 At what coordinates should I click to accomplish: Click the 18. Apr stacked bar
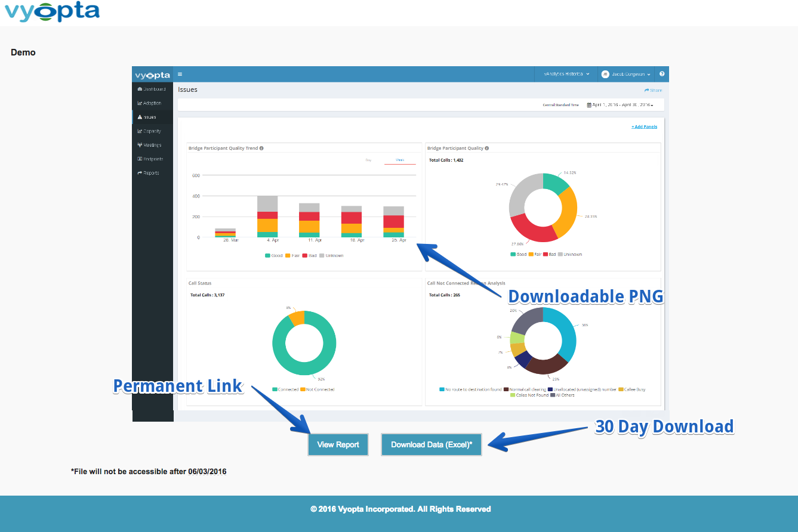pyautogui.click(x=352, y=222)
